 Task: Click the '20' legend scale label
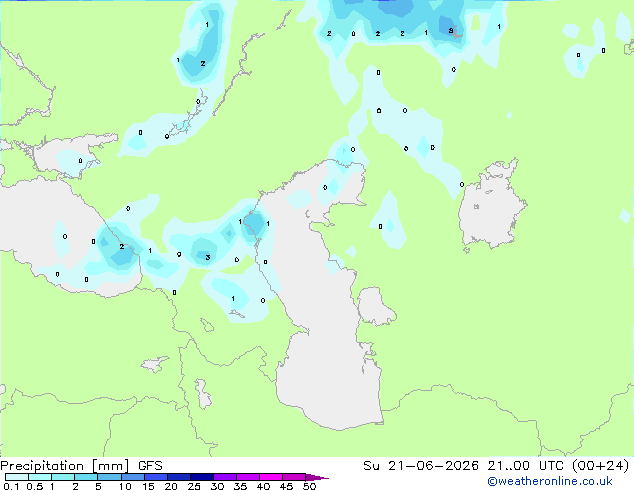pyautogui.click(x=171, y=486)
